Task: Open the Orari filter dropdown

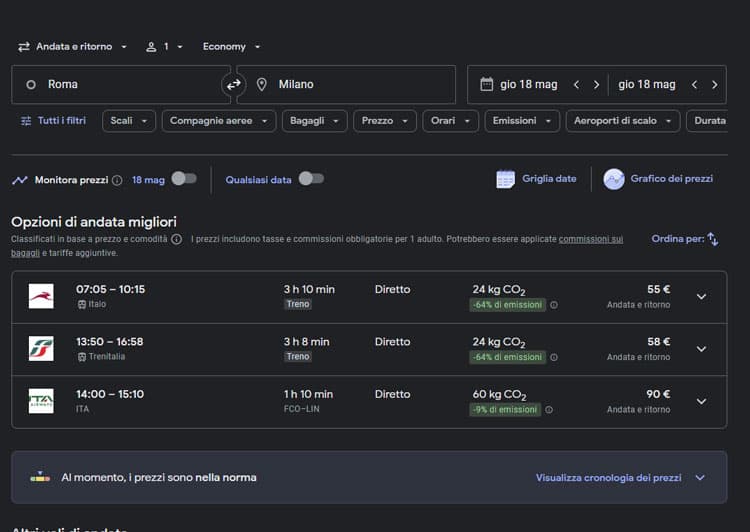Action: [450, 121]
